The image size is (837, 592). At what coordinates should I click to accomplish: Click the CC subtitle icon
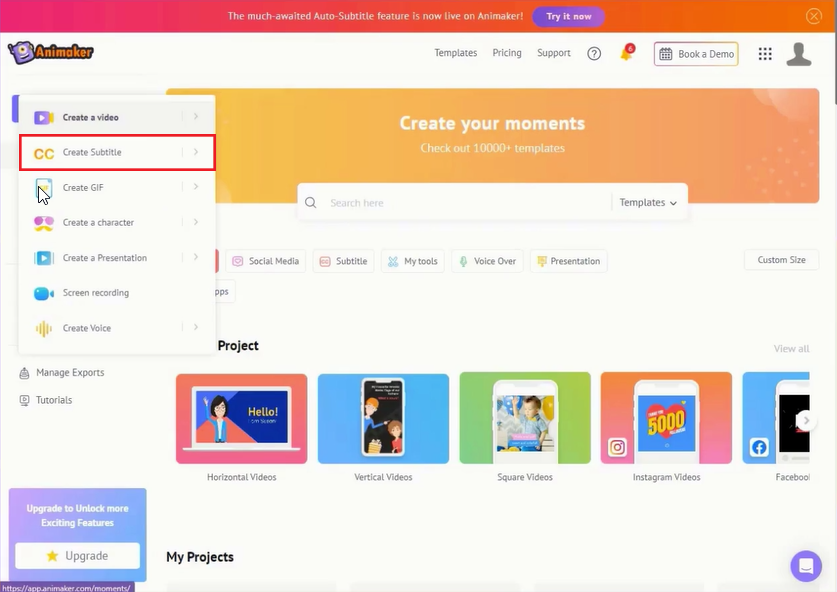tap(44, 154)
